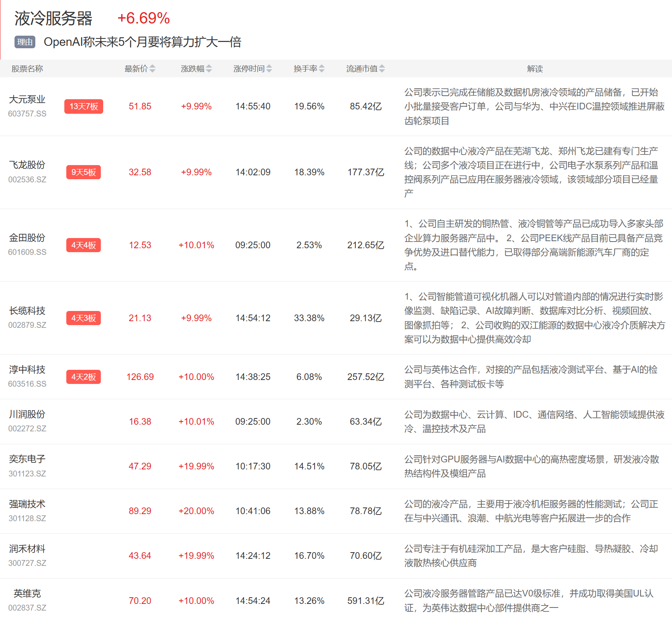This screenshot has width=672, height=620.
Task: Open 大元泵业 stock details
Action: [x=27, y=100]
